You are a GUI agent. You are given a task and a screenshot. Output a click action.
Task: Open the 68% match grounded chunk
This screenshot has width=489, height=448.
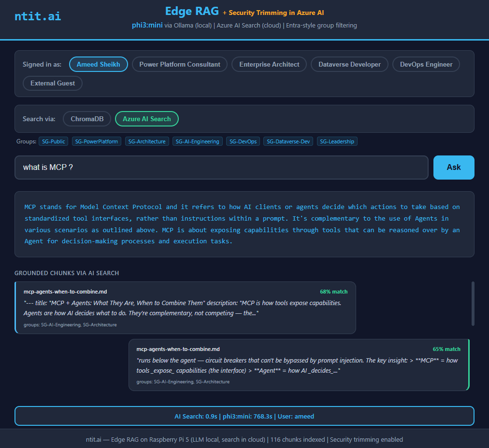[186, 308]
